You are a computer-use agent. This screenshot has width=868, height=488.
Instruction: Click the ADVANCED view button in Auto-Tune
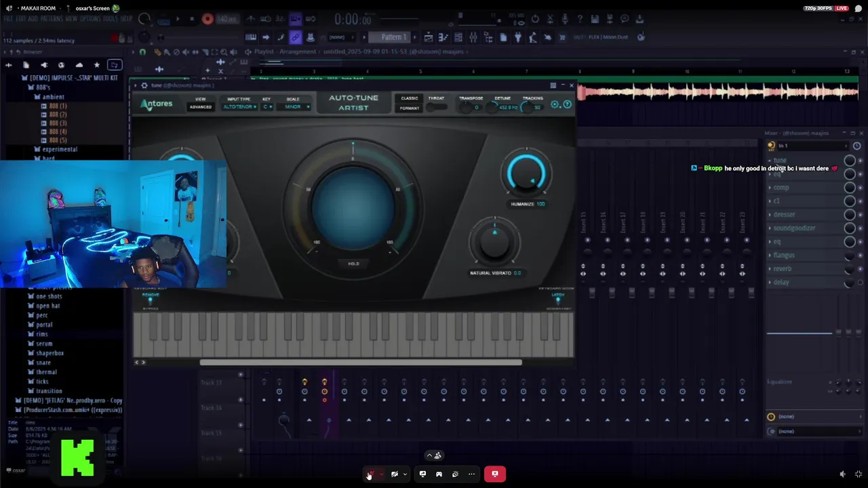[x=201, y=107]
